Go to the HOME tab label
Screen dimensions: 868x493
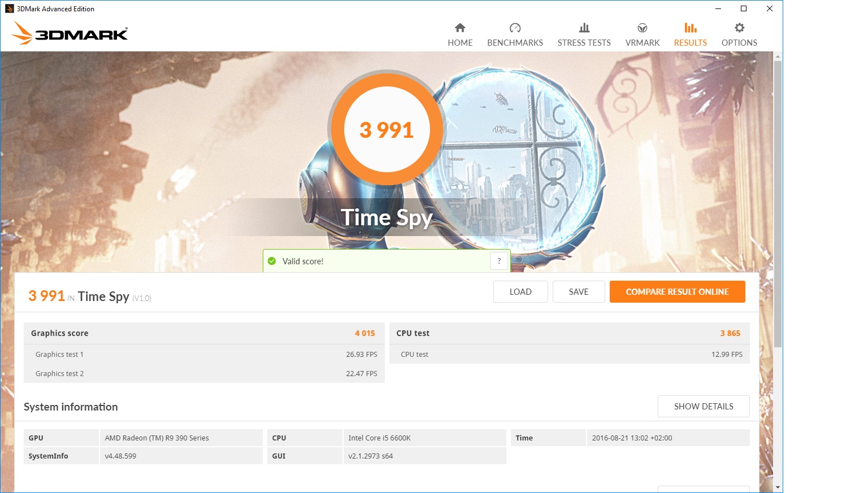pyautogui.click(x=460, y=43)
